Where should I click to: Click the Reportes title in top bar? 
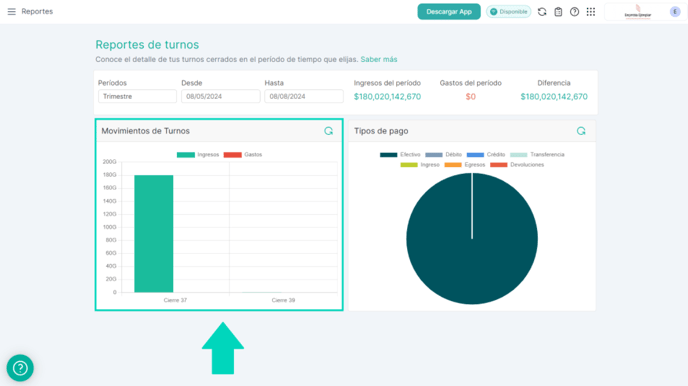tap(37, 11)
